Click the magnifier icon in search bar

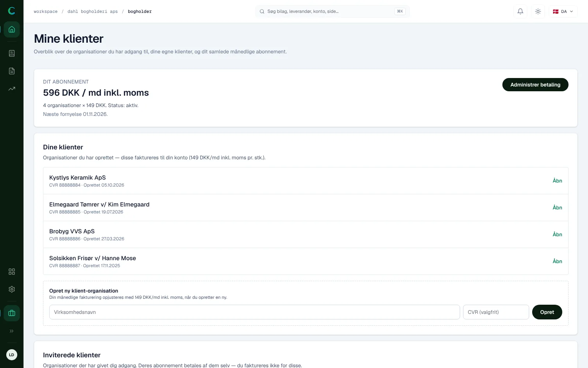tap(262, 11)
